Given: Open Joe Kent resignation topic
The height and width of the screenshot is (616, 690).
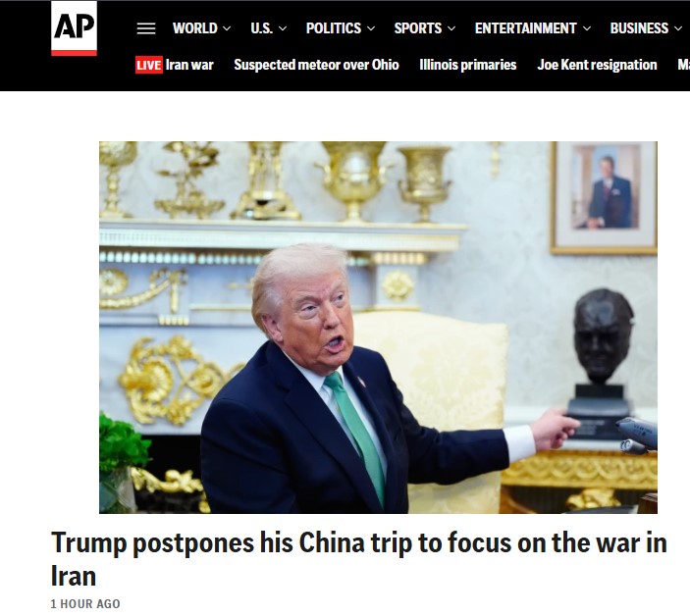Looking at the screenshot, I should (x=597, y=65).
